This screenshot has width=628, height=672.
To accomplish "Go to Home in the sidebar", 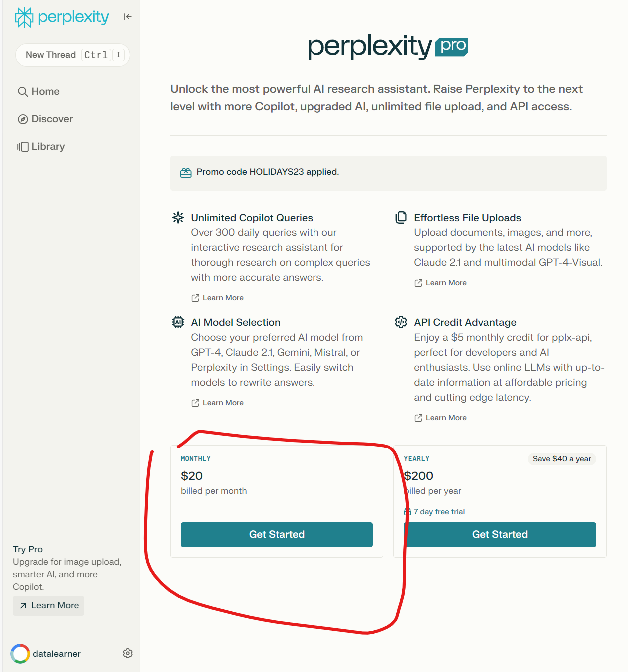I will tap(39, 91).
